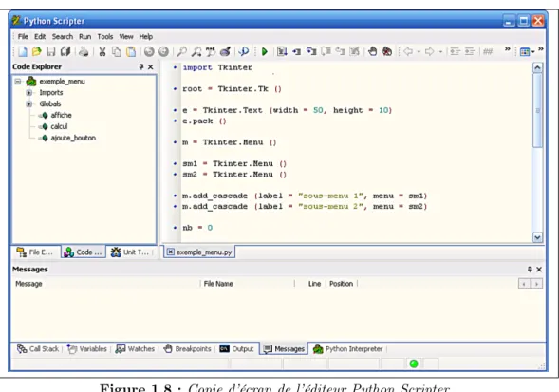559x392 pixels.
Task: Click the Debug icon after Run
Action: click(x=282, y=51)
